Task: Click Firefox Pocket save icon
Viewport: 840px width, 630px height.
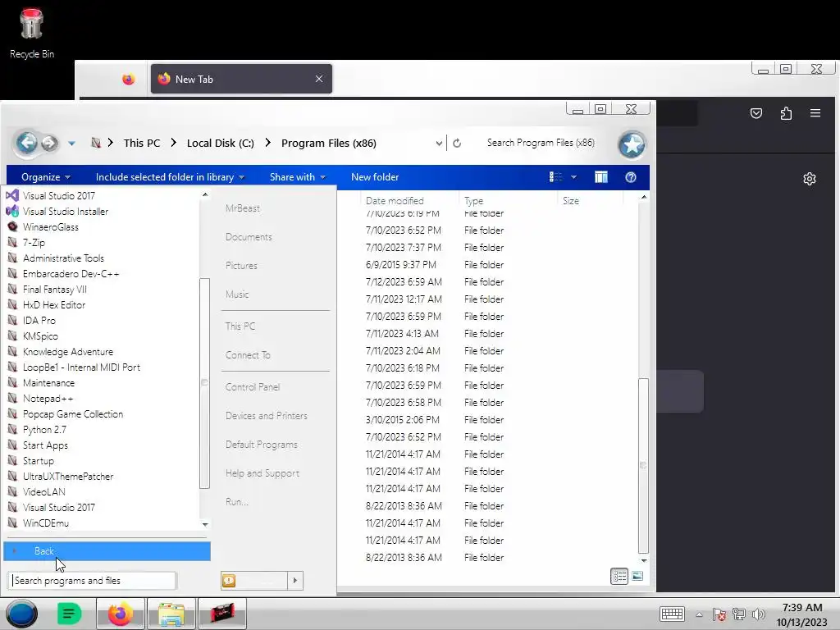Action: 756,113
